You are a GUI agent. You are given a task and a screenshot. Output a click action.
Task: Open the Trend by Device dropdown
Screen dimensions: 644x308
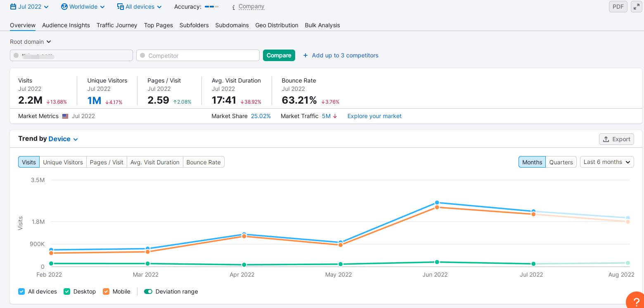[63, 139]
